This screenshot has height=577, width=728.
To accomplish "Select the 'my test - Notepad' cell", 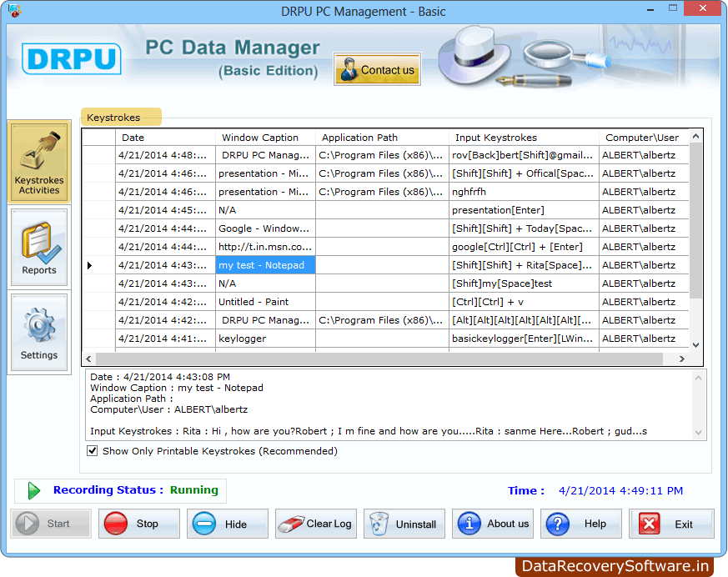I will tap(265, 265).
